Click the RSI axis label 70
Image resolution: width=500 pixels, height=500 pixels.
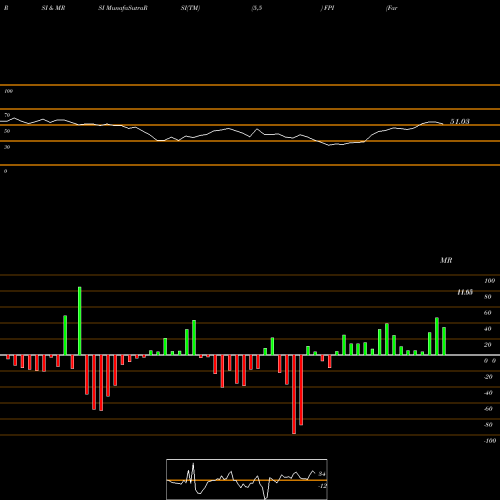click(x=7, y=115)
